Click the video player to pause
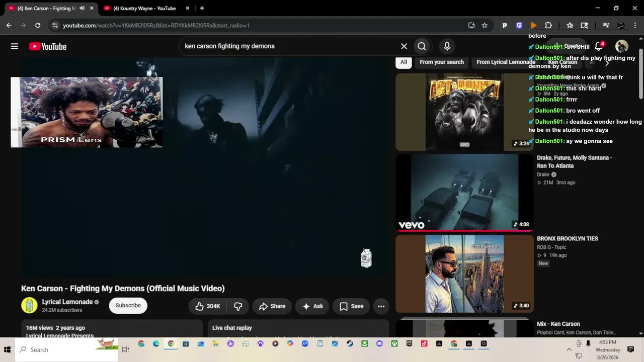Screen dimensions: 644x362 [x=205, y=168]
